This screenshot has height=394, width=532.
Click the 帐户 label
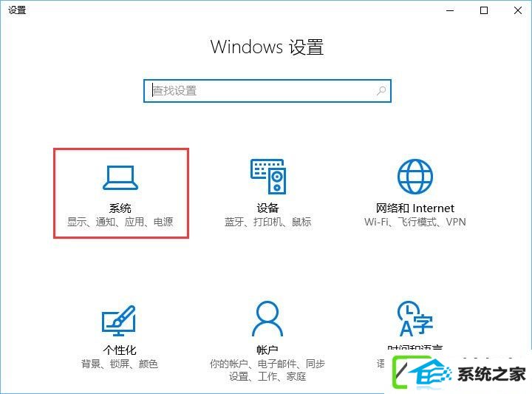(267, 350)
